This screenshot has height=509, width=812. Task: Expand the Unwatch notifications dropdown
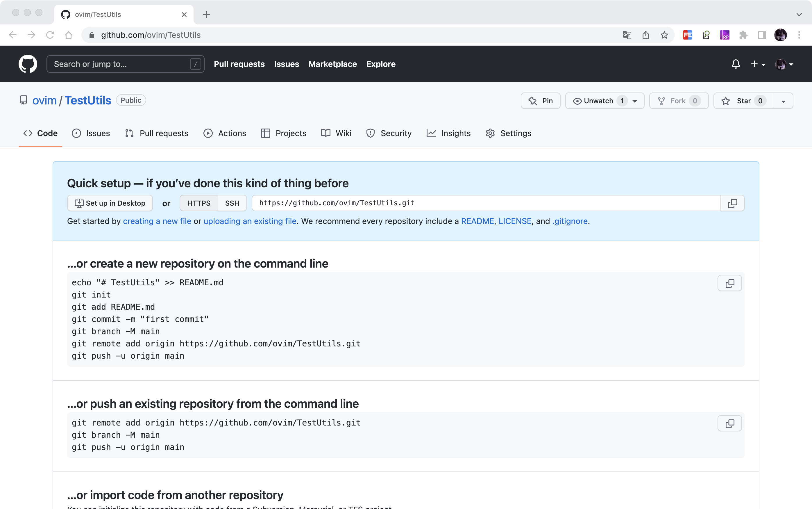coord(635,101)
